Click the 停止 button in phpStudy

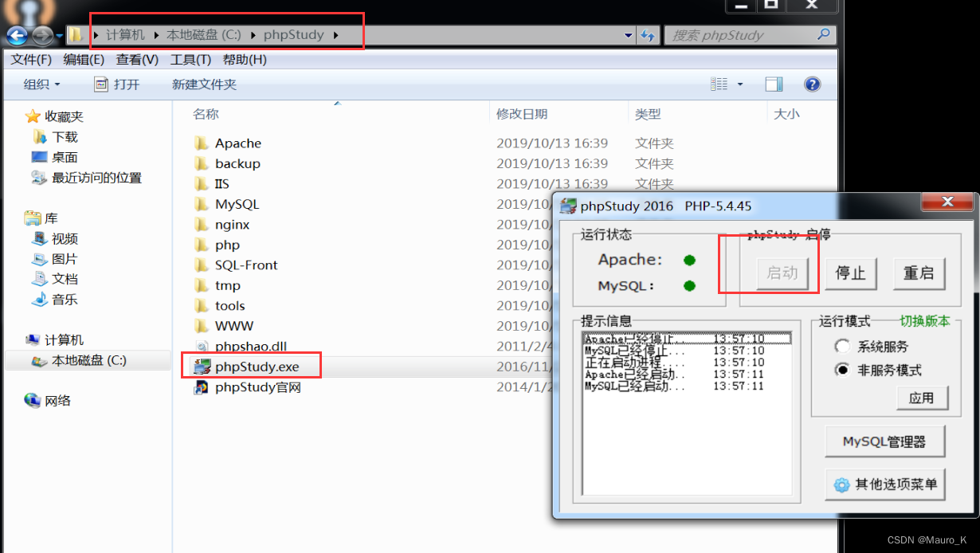(850, 273)
